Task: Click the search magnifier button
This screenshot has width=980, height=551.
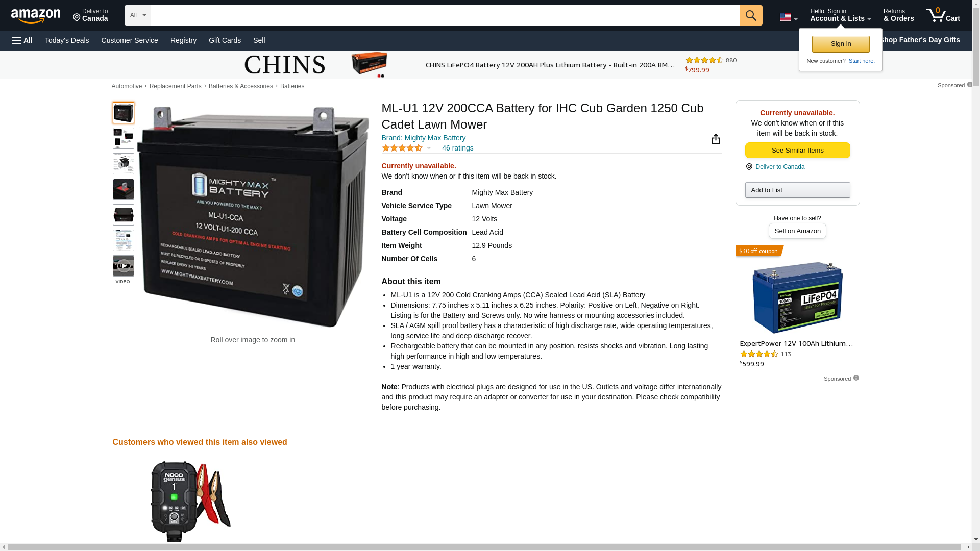Action: tap(751, 15)
